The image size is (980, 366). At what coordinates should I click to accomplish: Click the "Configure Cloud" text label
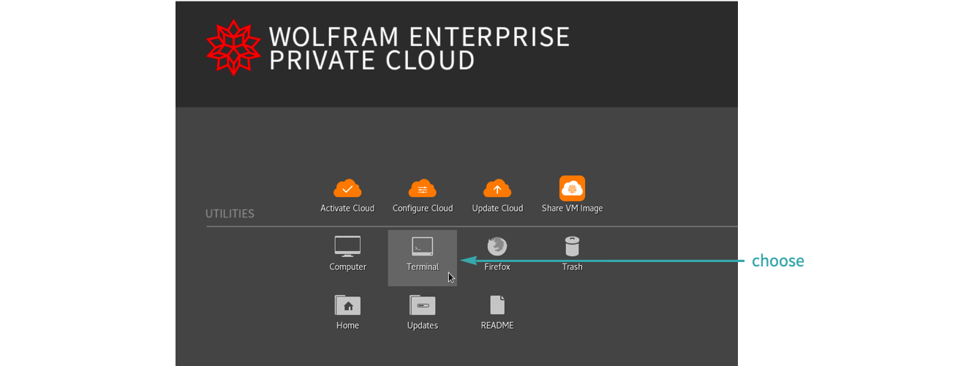pyautogui.click(x=423, y=209)
